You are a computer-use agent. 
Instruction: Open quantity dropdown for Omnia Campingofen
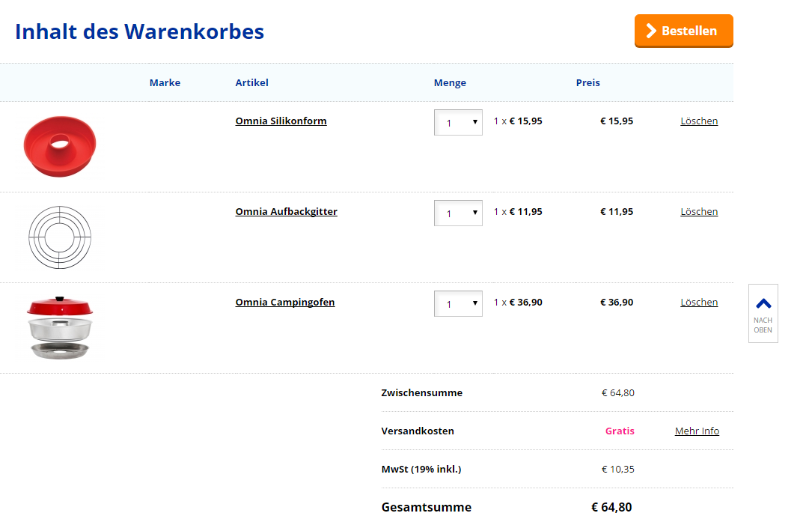pos(458,304)
